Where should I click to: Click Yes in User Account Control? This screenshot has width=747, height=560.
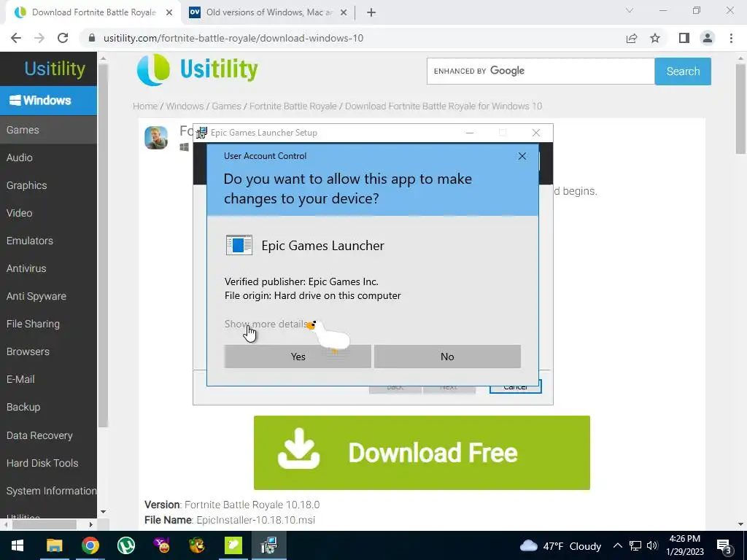[298, 357]
